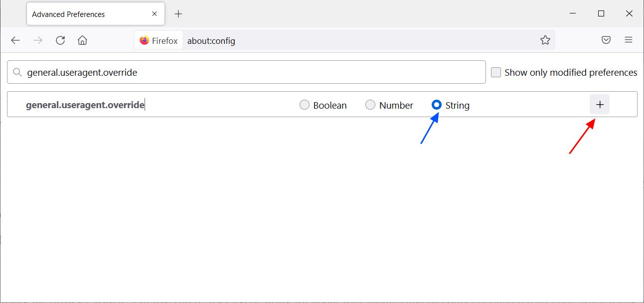Screen dimensions: 644x303
Task: Maximize the Firefox window
Action: coord(601,14)
